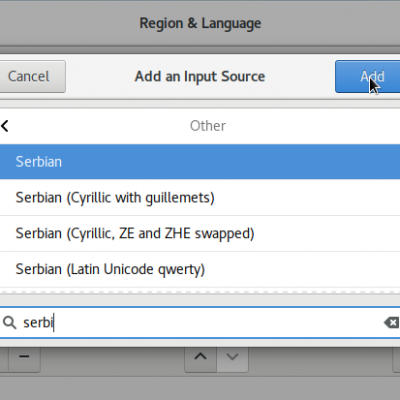This screenshot has height=400, width=400.
Task: Clear the search text with backspace icon
Action: (x=391, y=322)
